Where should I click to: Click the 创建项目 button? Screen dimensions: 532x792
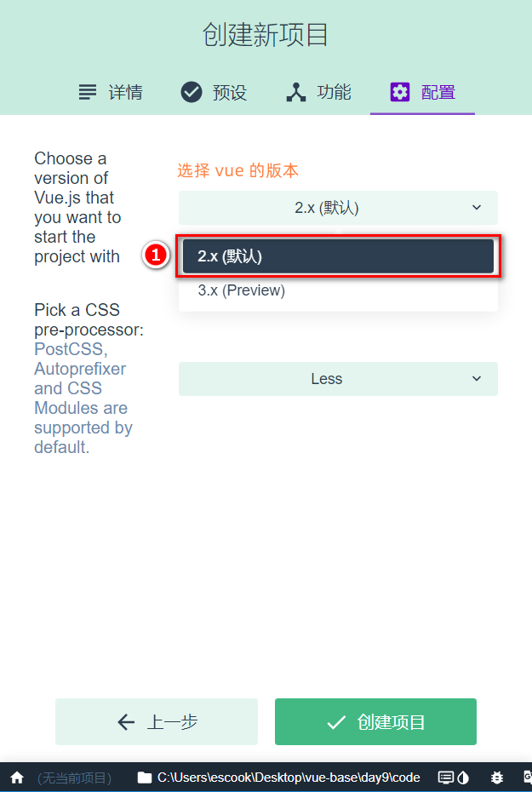tap(375, 721)
